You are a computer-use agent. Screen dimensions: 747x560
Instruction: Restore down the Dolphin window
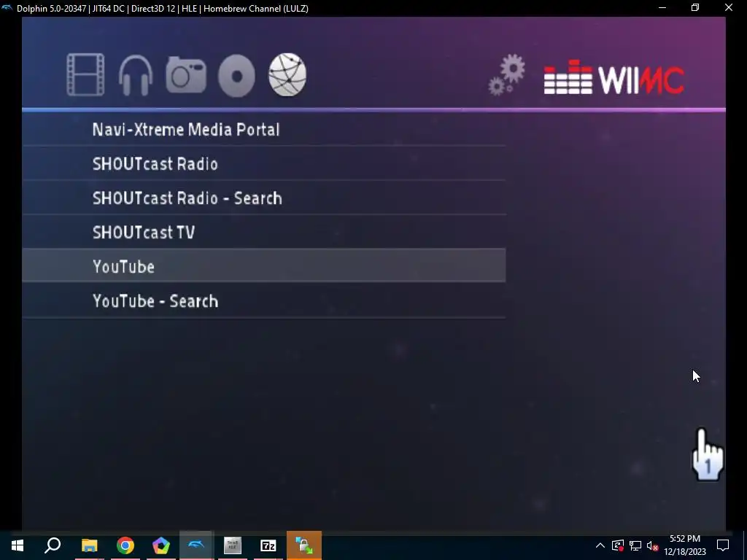tap(695, 7)
